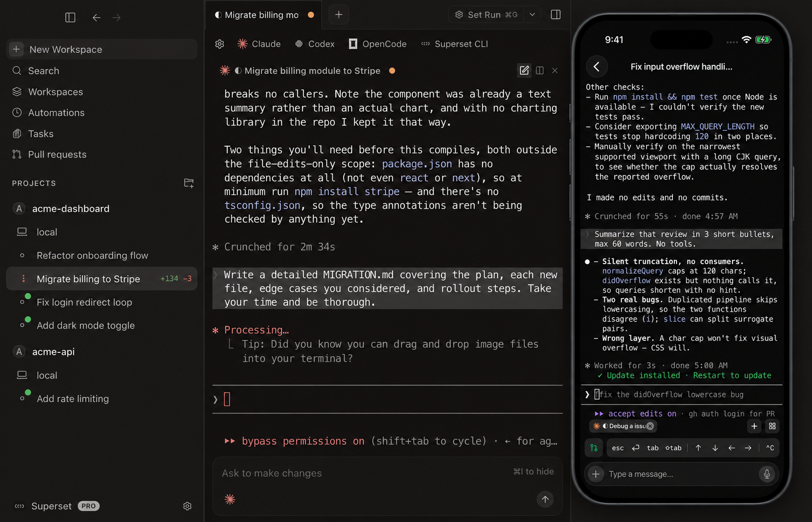Image resolution: width=812 pixels, height=522 pixels.
Task: Select the Superset CLI tab
Action: click(x=454, y=44)
